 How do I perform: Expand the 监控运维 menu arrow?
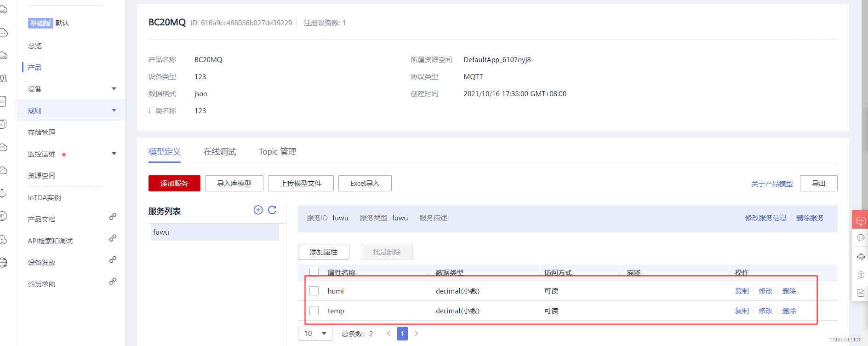tap(114, 154)
